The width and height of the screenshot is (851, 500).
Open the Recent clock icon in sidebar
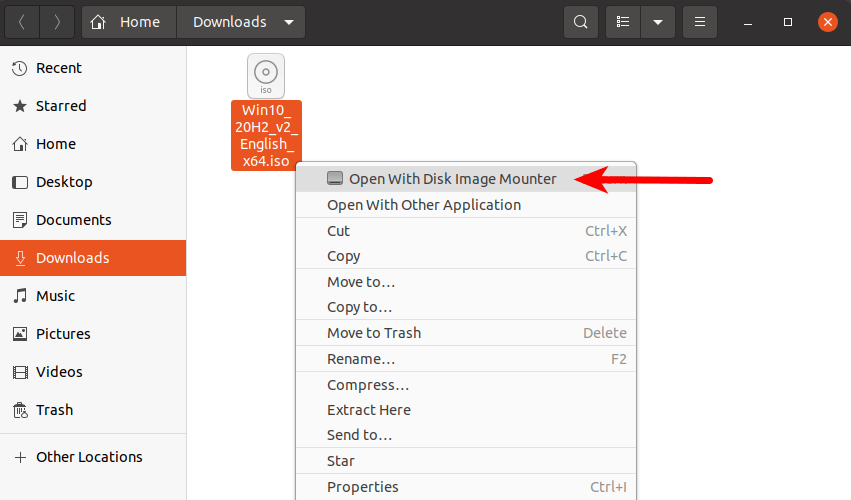(19, 68)
